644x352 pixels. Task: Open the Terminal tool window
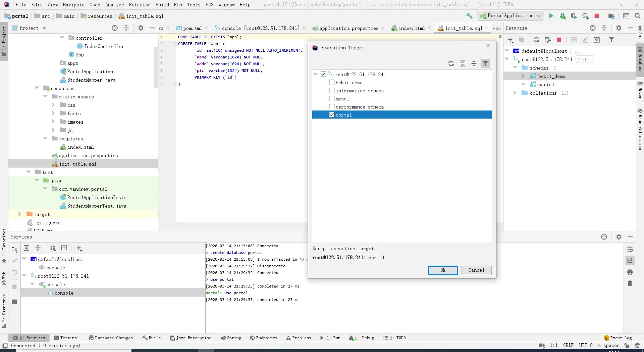tap(66, 338)
